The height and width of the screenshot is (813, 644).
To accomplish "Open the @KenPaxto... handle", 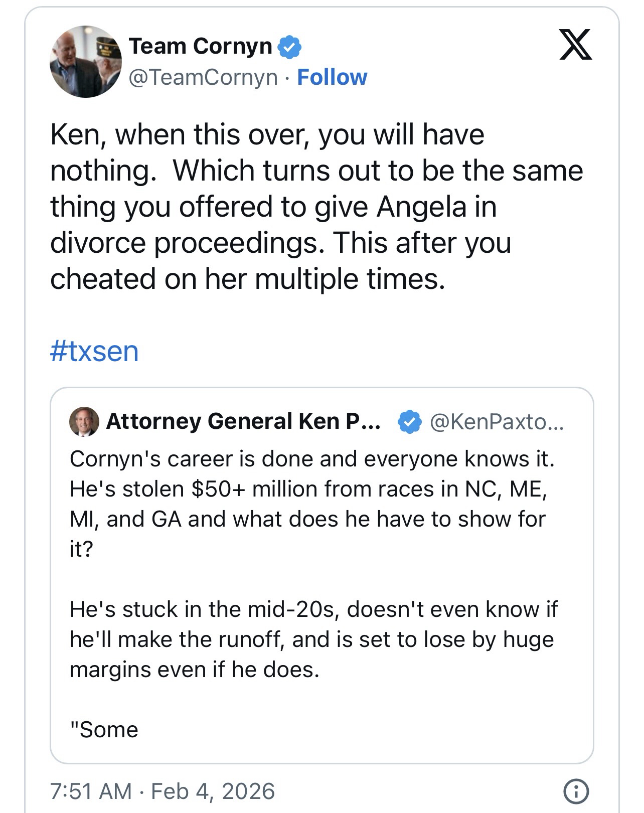I will (x=497, y=422).
